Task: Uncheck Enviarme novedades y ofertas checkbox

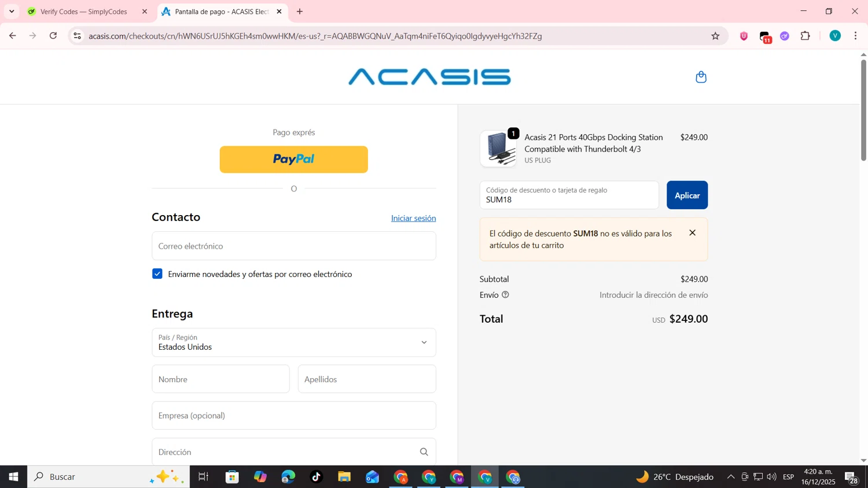Action: click(157, 274)
